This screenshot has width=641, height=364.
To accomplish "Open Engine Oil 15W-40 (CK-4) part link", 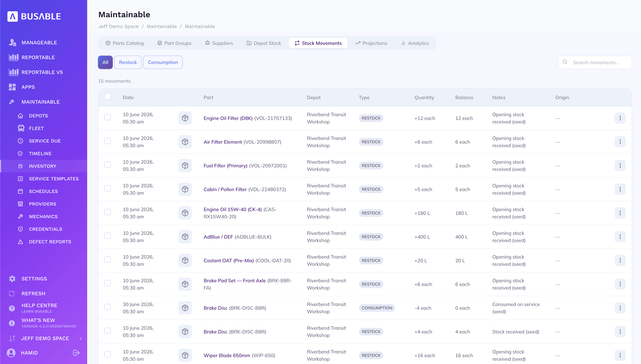I will 233,209.
